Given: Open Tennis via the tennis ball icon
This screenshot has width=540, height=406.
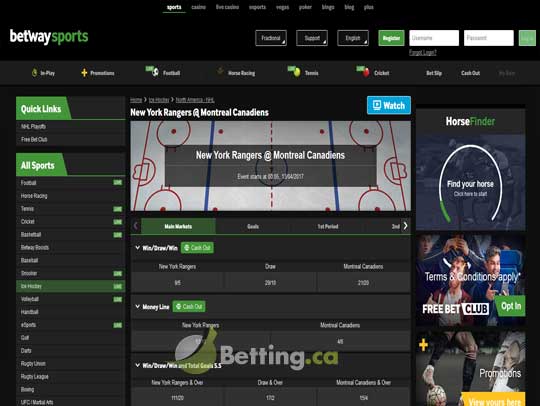Looking at the screenshot, I should pos(297,72).
